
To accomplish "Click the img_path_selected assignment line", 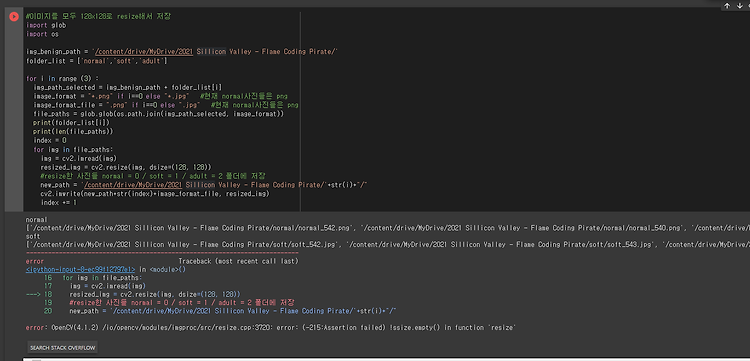I will pyautogui.click(x=127, y=87).
